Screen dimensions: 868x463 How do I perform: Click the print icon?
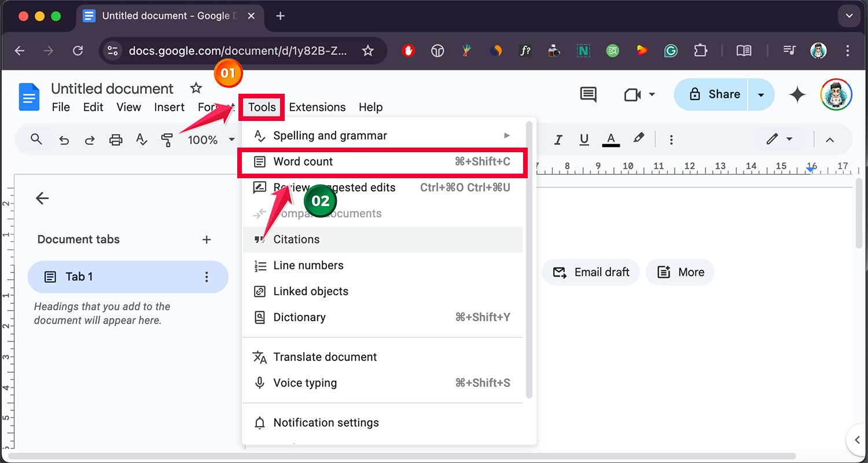point(115,139)
